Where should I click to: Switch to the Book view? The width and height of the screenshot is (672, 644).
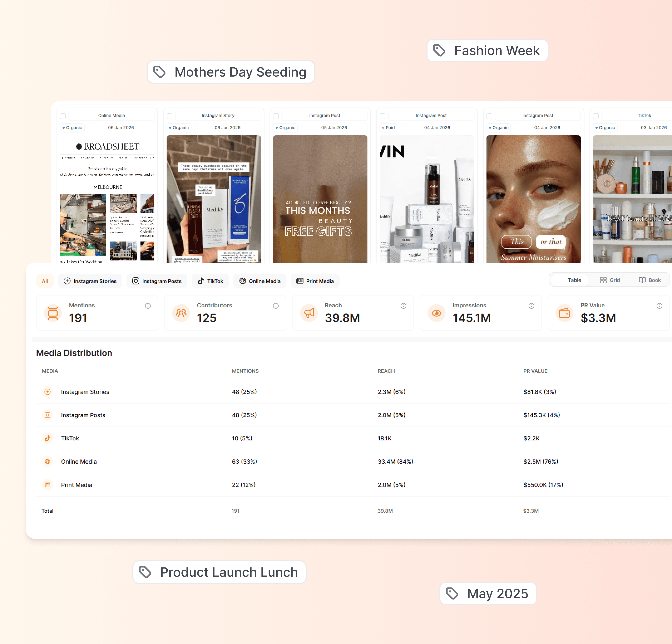pyautogui.click(x=650, y=280)
